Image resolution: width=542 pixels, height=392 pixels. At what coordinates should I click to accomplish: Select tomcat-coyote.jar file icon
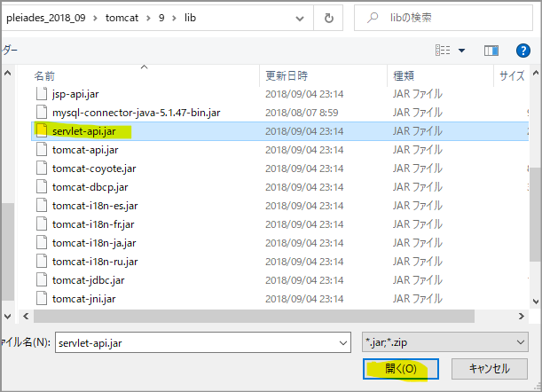click(x=42, y=169)
